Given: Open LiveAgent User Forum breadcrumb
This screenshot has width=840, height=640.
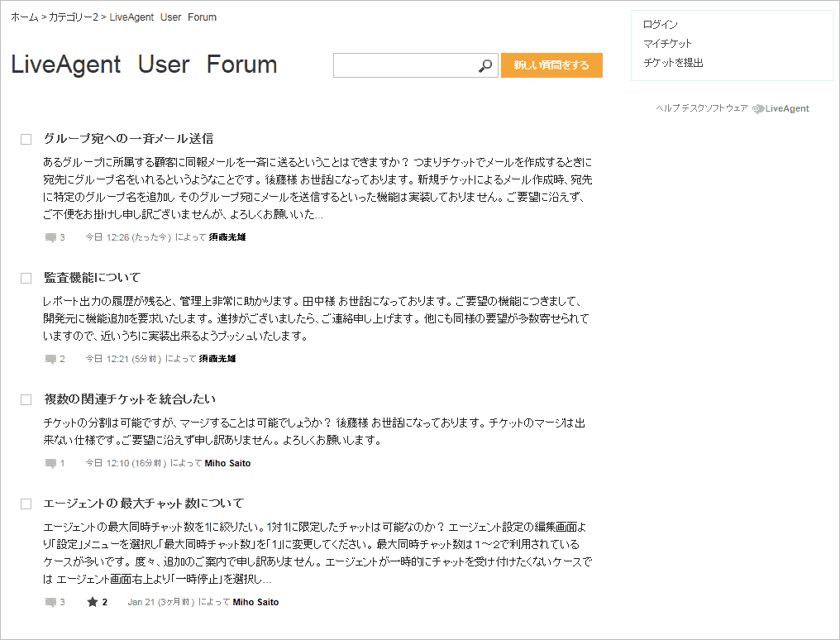Looking at the screenshot, I should 163,17.
